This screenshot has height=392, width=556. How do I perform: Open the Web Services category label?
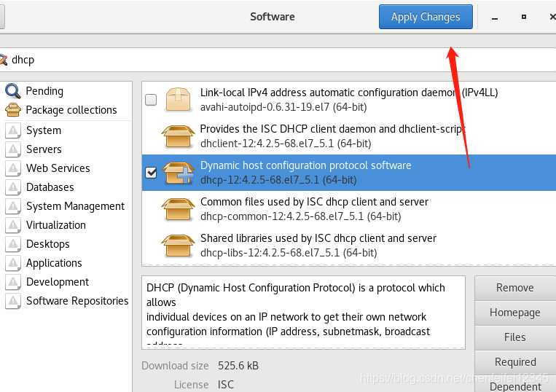coord(58,168)
